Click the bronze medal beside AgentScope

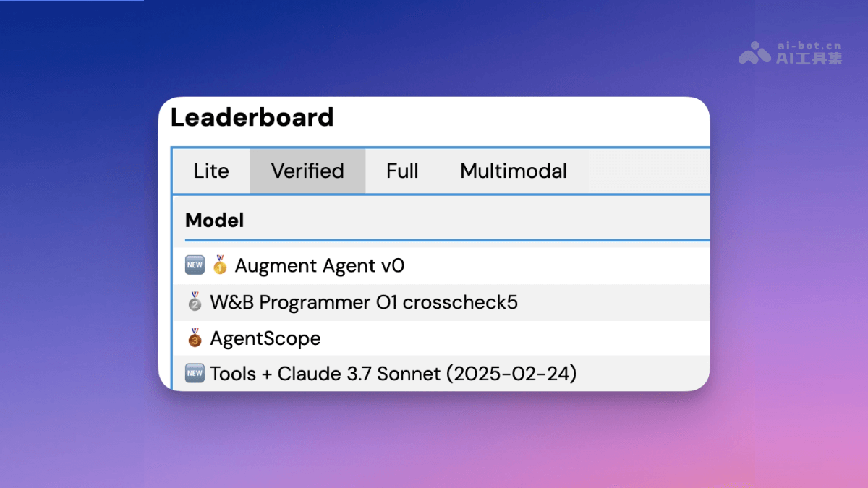pos(194,338)
